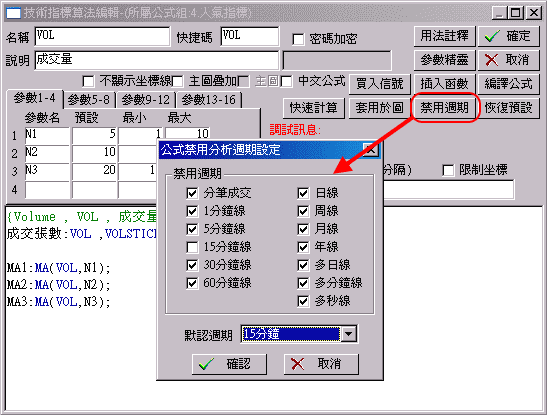Viewport: 547px width, 415px height.
Task: Switch to the 參數9-12 tab
Action: pos(145,100)
